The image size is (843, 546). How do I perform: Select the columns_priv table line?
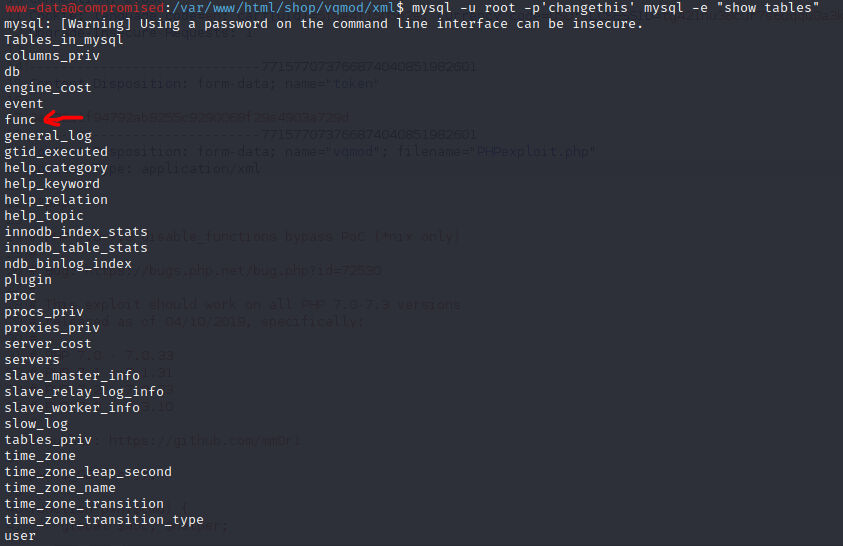52,56
